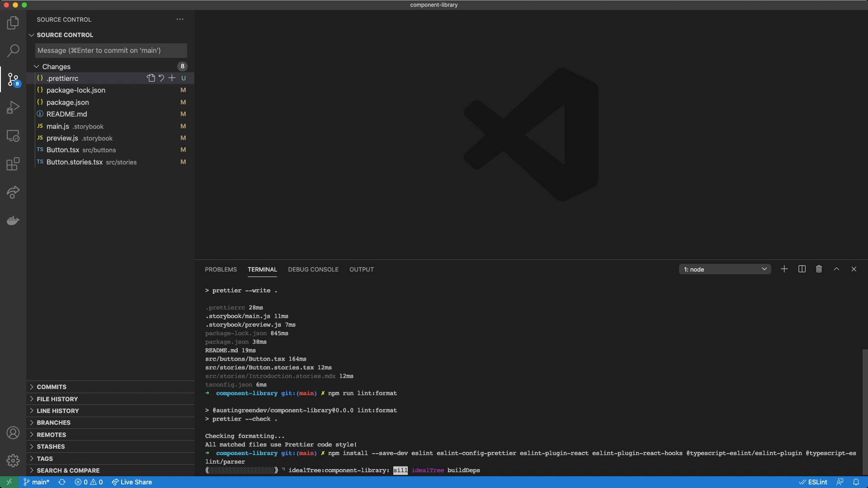This screenshot has height=488, width=868.
Task: Open the Search view in activity bar
Action: pos(13,51)
